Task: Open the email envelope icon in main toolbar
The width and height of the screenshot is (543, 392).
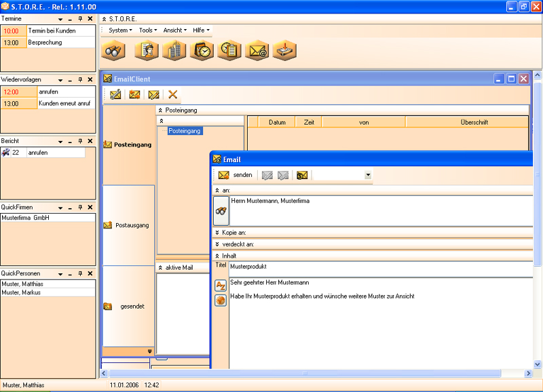Action: coord(257,50)
